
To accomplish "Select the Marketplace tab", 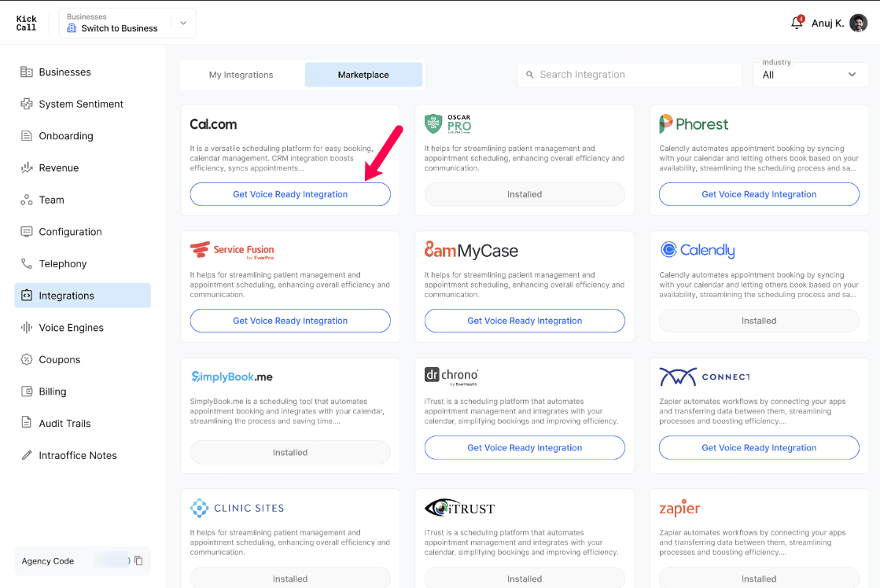I will (x=363, y=75).
